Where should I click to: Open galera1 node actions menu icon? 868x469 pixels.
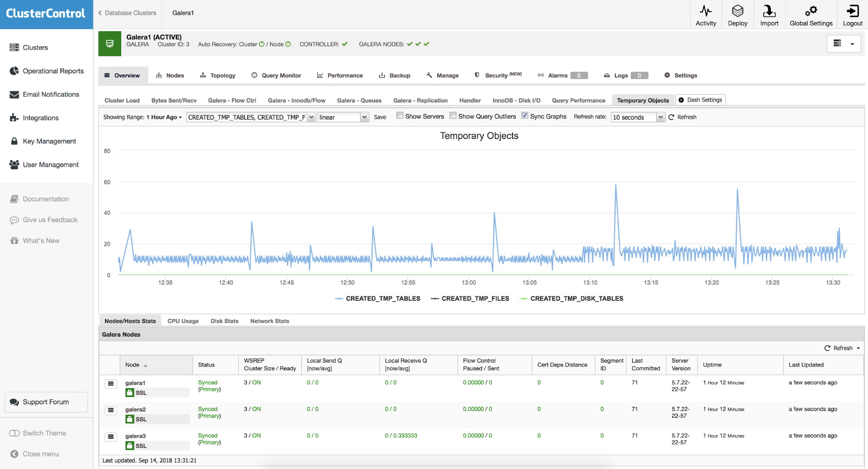(x=111, y=384)
